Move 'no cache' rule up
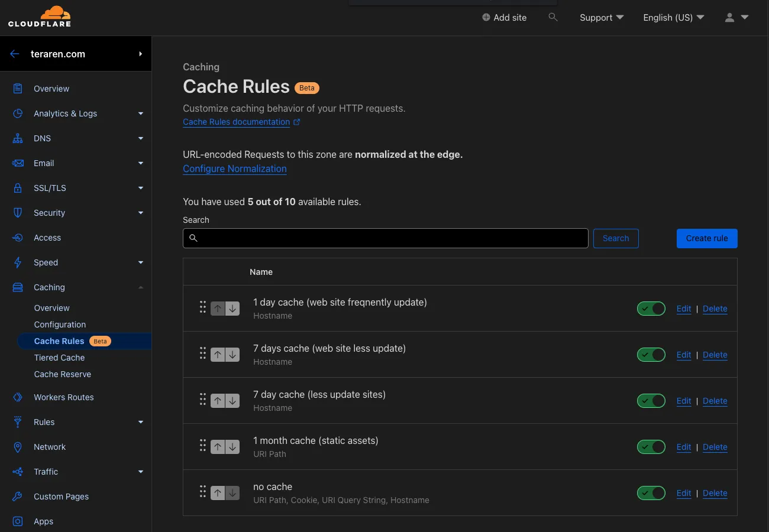The height and width of the screenshot is (532, 769). coord(218,493)
